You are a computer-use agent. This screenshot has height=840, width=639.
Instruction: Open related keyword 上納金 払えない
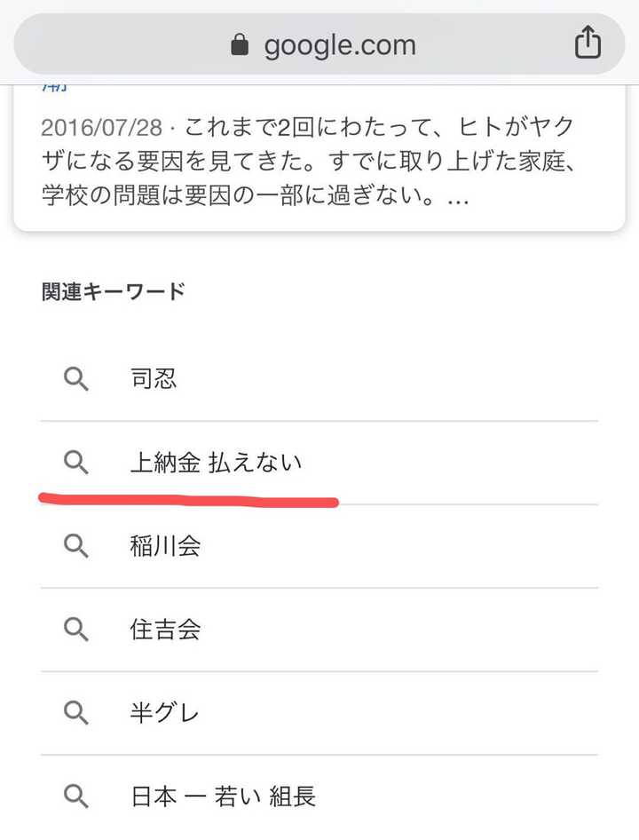click(x=216, y=462)
